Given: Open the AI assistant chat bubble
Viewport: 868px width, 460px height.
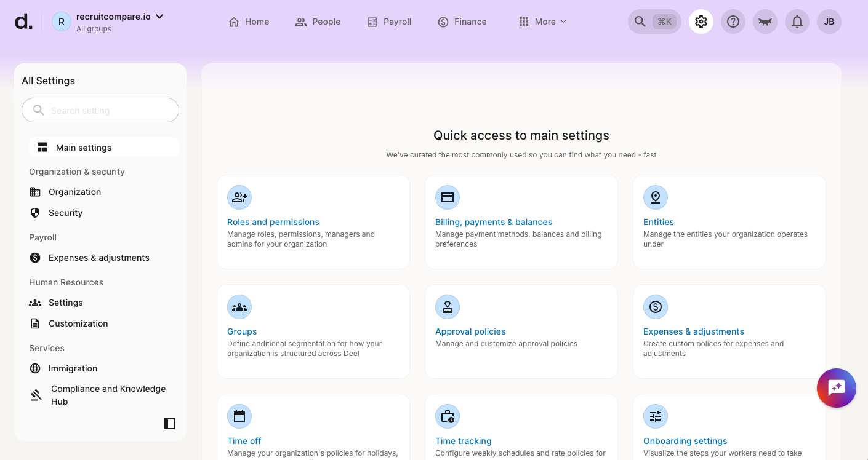Looking at the screenshot, I should point(837,388).
